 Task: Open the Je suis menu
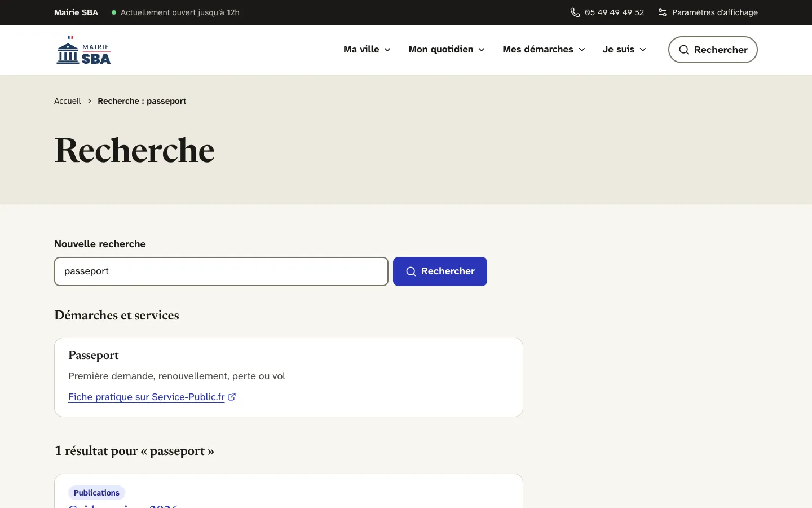[x=624, y=50]
